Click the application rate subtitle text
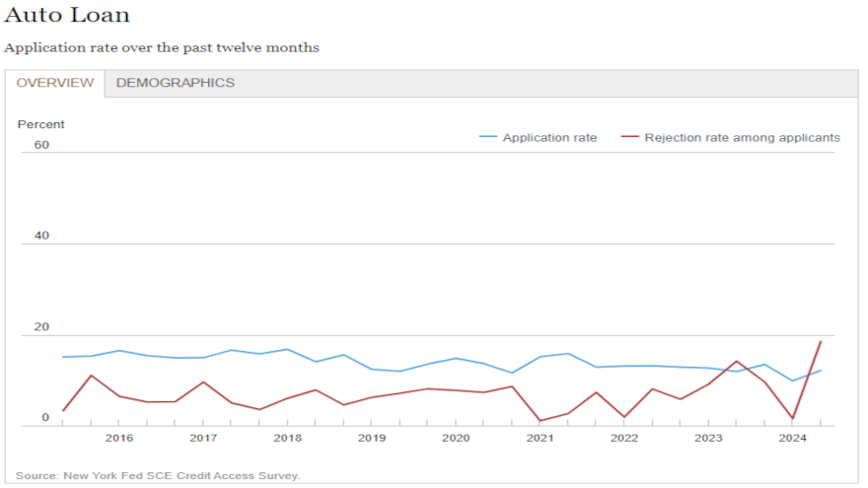The width and height of the screenshot is (868, 488). 162,47
